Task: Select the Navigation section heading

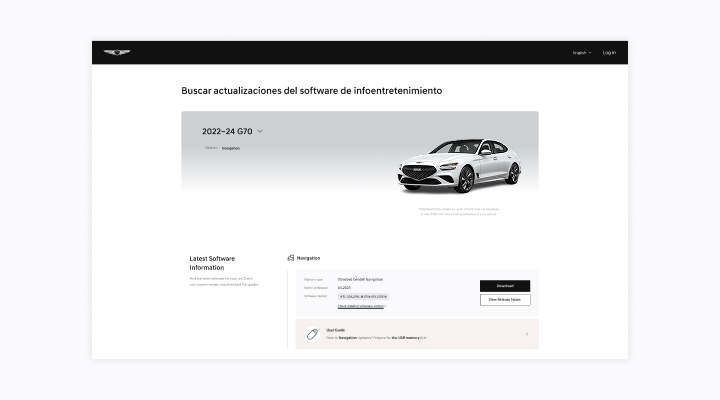Action: pos(308,258)
